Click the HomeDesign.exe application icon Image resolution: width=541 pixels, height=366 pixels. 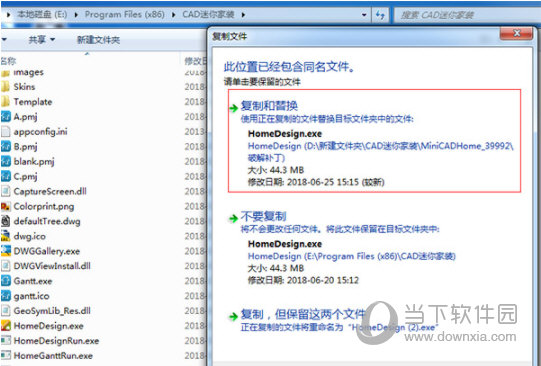point(6,326)
